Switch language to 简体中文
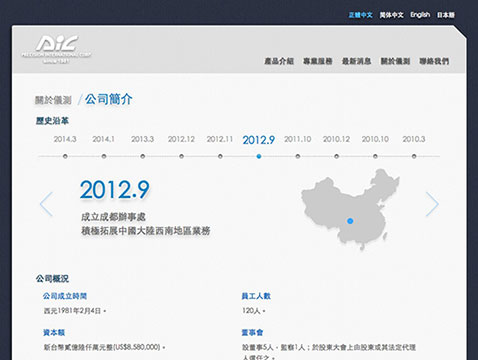This screenshot has width=478, height=360. pos(391,15)
